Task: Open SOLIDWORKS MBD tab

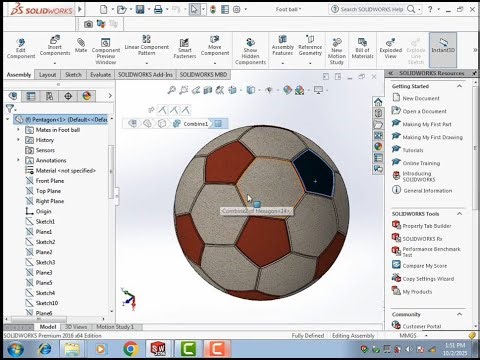Action: (x=203, y=75)
